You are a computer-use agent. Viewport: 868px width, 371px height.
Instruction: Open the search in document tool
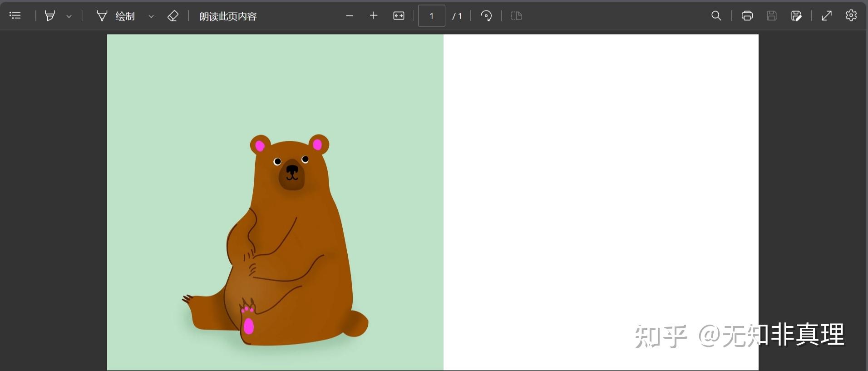pyautogui.click(x=716, y=16)
